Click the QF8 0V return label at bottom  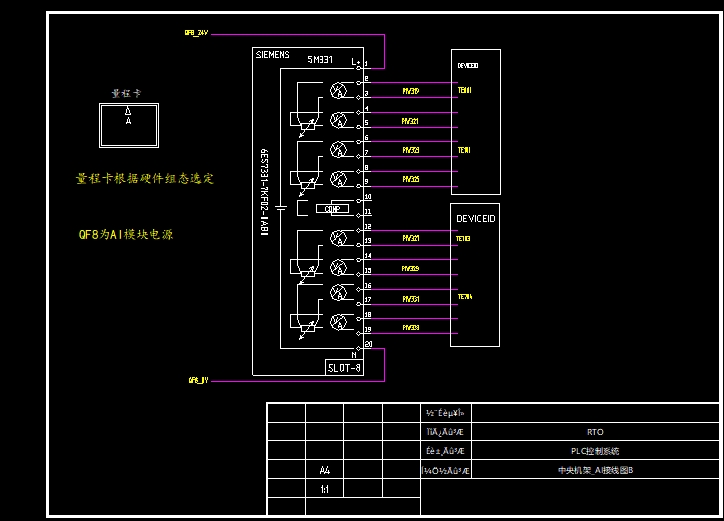(198, 380)
